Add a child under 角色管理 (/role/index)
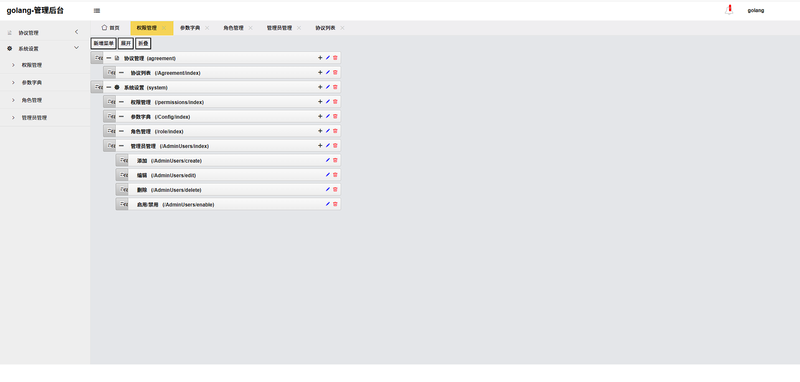800x382 pixels. click(x=320, y=131)
